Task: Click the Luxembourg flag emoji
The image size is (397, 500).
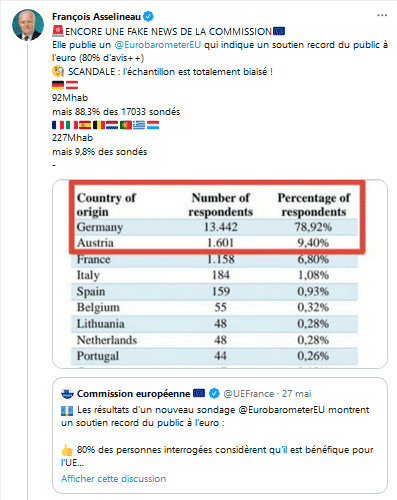Action: pyautogui.click(x=153, y=125)
